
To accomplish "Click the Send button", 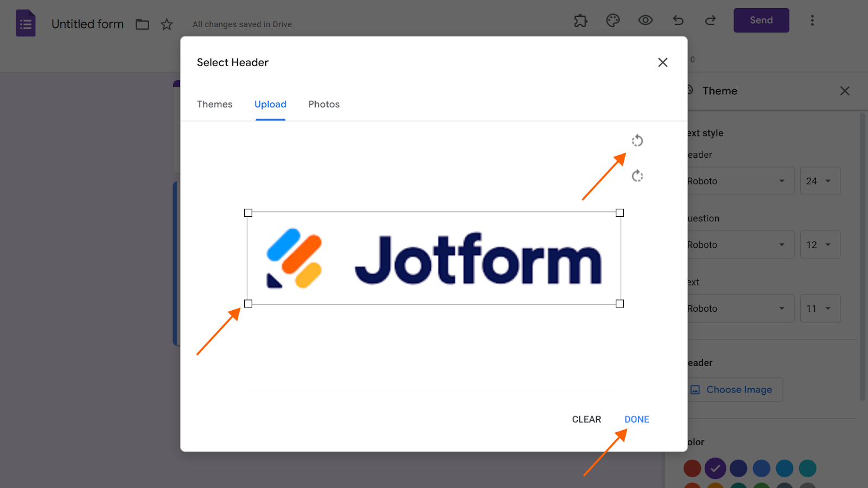I will pyautogui.click(x=761, y=21).
